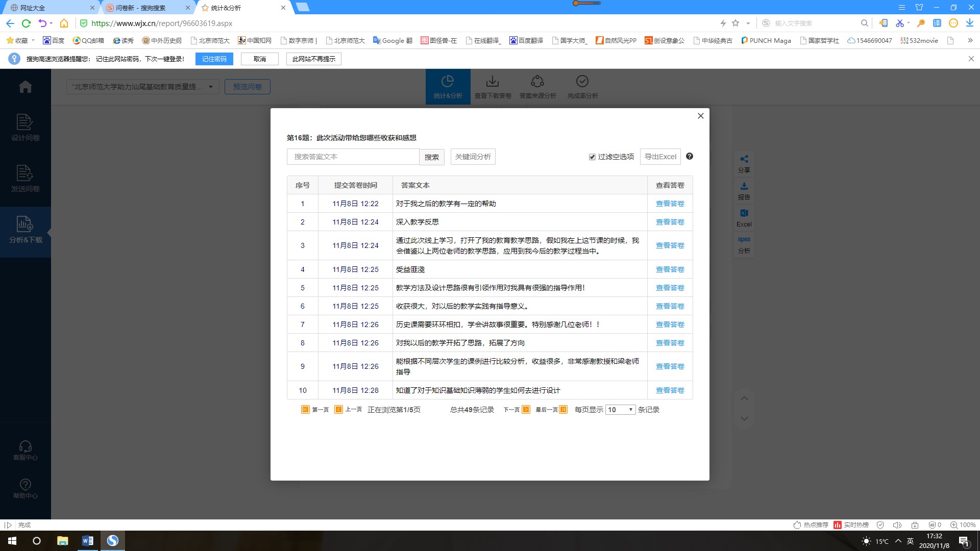Go to next page icon 下一页
The width and height of the screenshot is (980, 551).
click(526, 409)
